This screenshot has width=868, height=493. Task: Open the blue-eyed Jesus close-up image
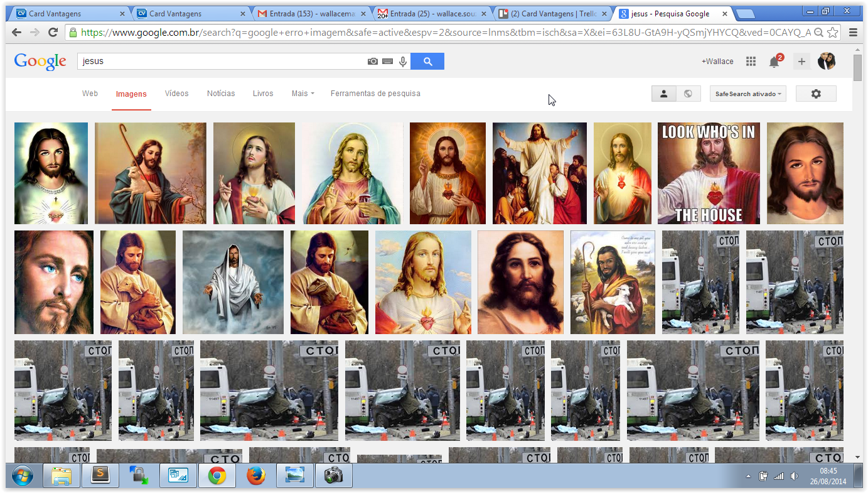pos(54,282)
